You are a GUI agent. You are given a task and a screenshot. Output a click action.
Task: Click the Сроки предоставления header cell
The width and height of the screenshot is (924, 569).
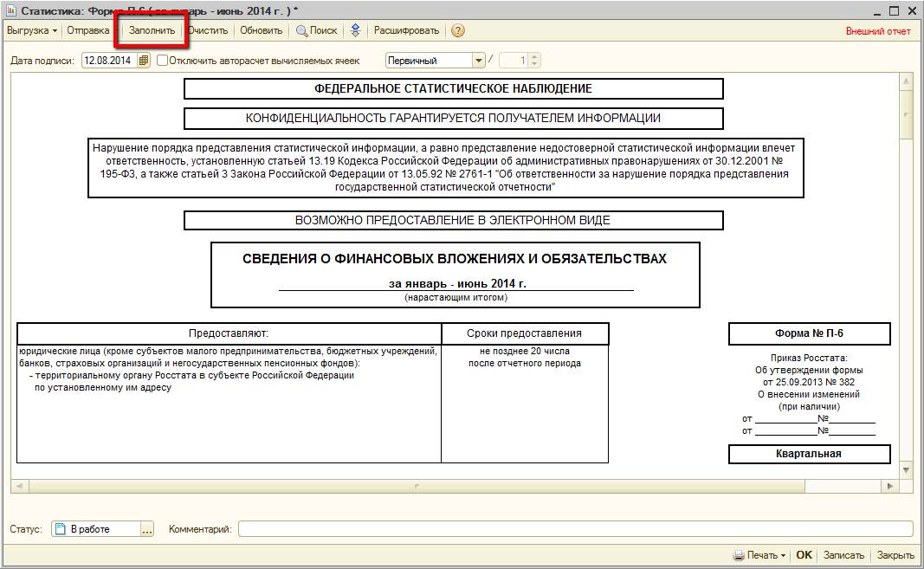point(525,333)
